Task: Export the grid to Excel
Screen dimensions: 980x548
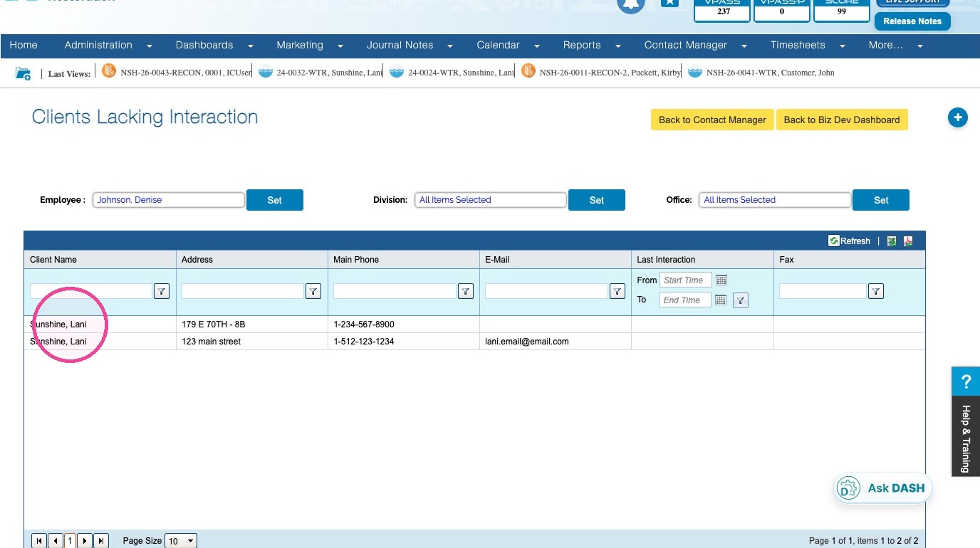Action: tap(892, 241)
